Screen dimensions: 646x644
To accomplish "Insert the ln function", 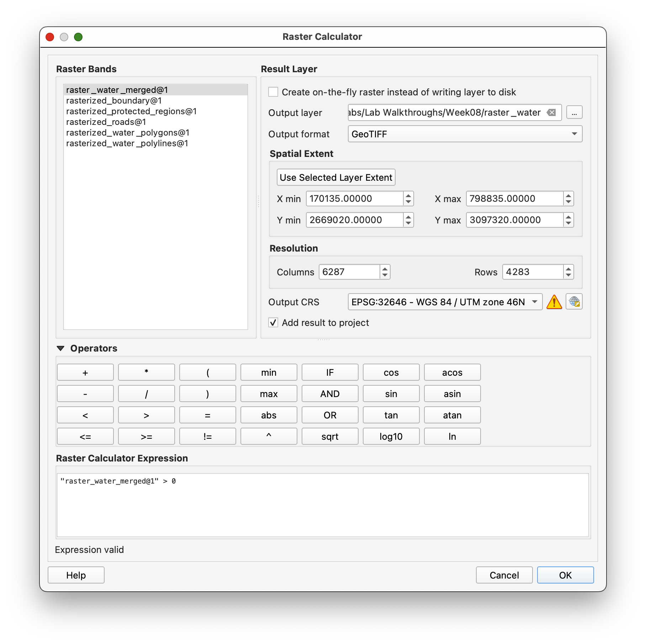I will coord(452,437).
